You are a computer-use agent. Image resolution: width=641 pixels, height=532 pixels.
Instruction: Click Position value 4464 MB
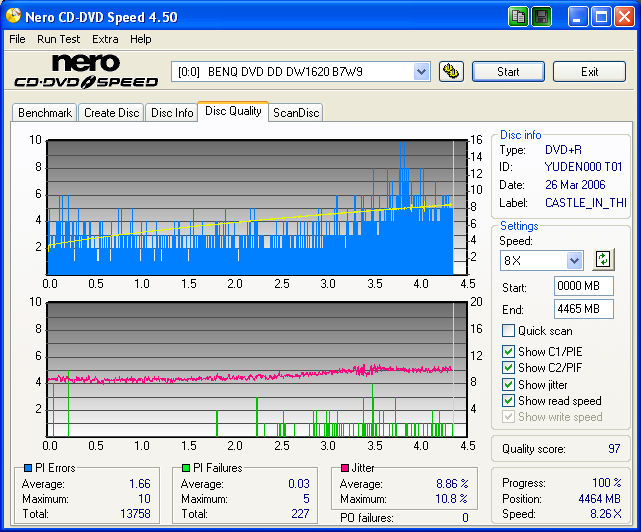(x=599, y=499)
